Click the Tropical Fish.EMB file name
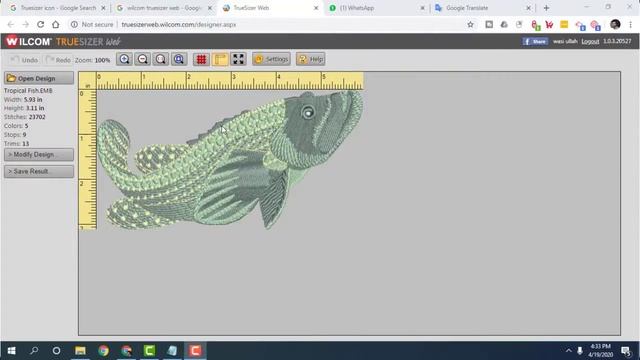The image size is (640, 360). [28, 91]
